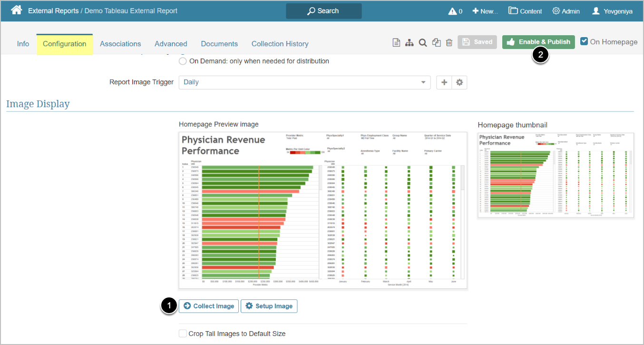Click the plus icon beside Report Image Trigger
Image resolution: width=644 pixels, height=345 pixels.
[x=444, y=82]
